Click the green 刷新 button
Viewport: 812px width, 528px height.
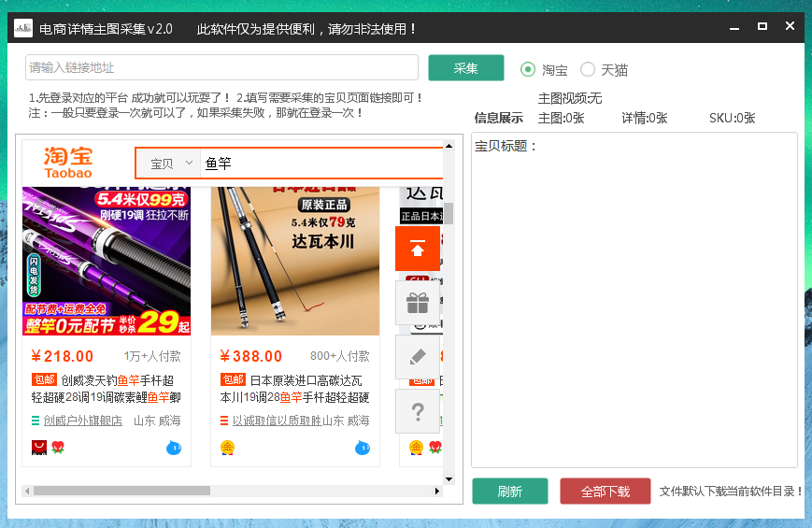[509, 492]
